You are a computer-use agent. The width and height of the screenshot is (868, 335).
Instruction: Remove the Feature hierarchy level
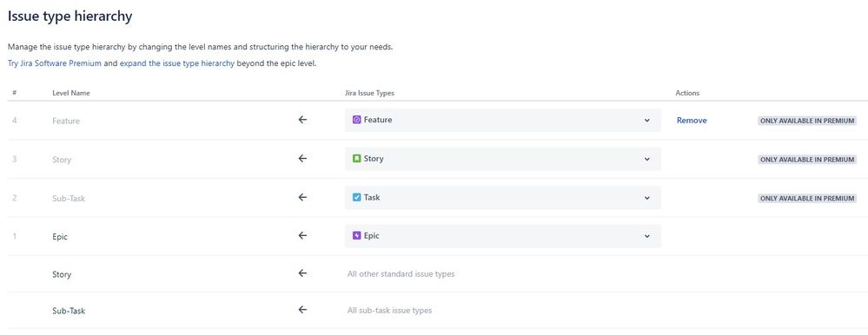click(x=692, y=121)
